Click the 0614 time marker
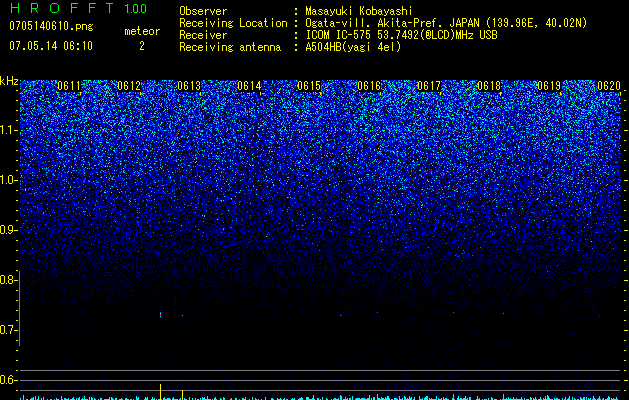The height and width of the screenshot is (400, 629). point(249,86)
